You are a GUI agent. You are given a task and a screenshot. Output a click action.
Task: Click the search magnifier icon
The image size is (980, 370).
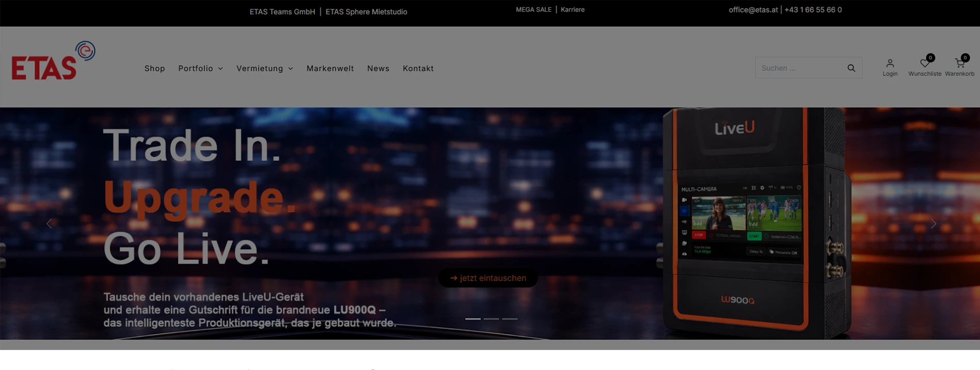(x=851, y=68)
